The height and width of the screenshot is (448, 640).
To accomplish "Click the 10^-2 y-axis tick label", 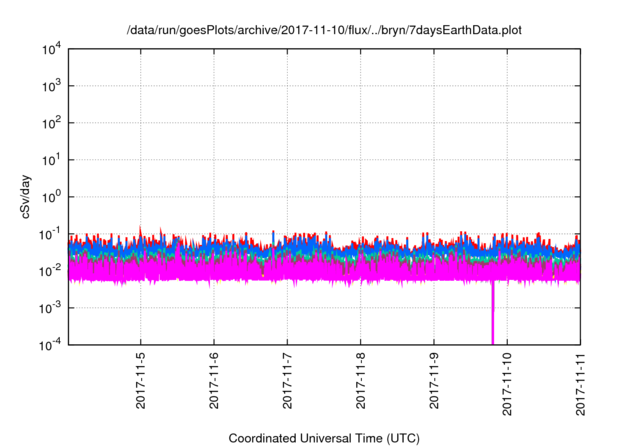I will [x=51, y=271].
